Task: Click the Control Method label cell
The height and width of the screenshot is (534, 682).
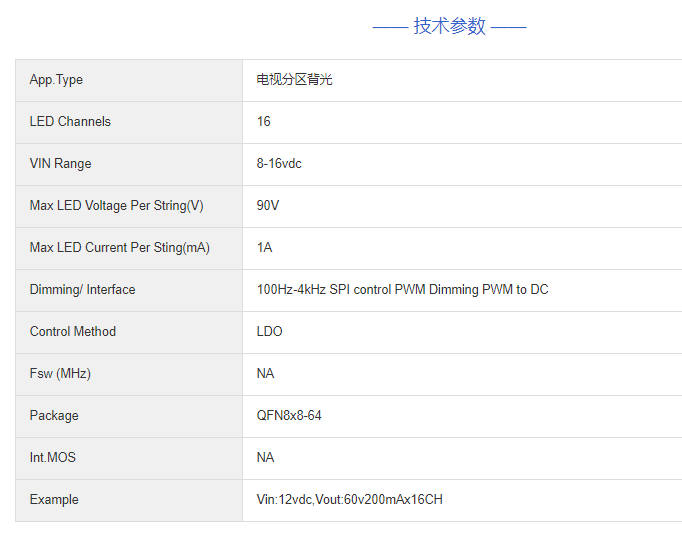Action: pos(73,332)
